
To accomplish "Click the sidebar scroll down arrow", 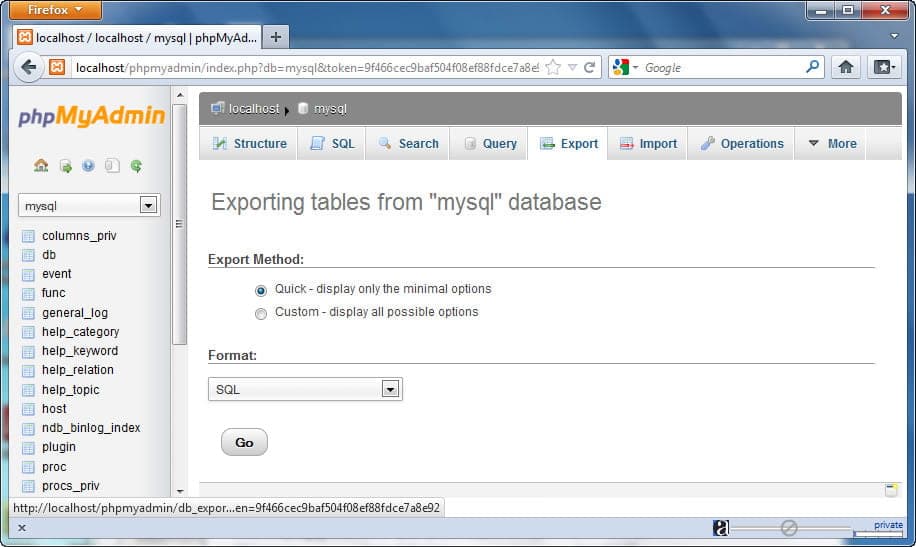I will click(x=180, y=491).
